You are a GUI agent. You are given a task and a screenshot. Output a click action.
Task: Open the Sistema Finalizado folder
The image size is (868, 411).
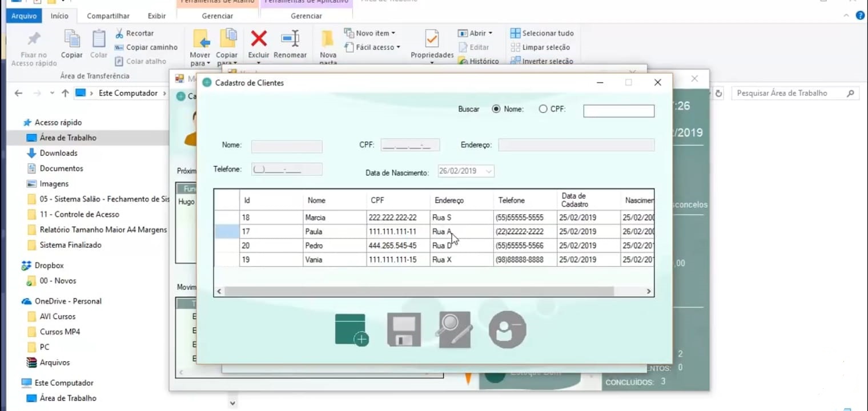click(70, 245)
